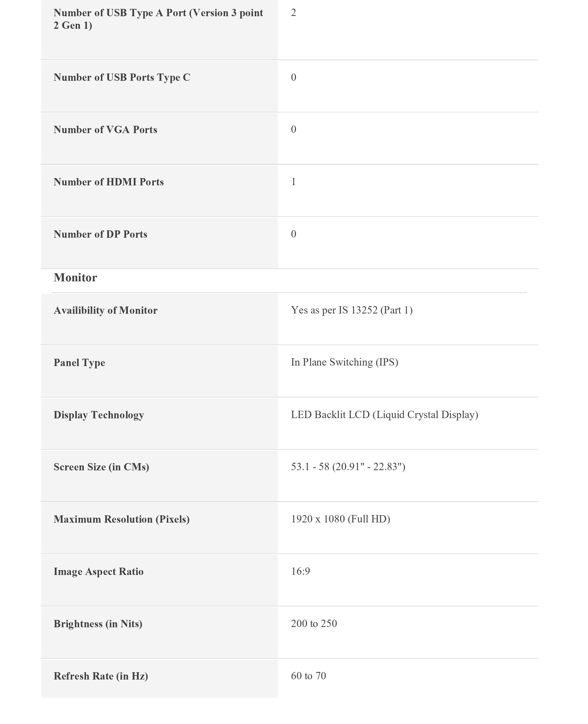Click the 'Monitor' section heading

click(75, 278)
